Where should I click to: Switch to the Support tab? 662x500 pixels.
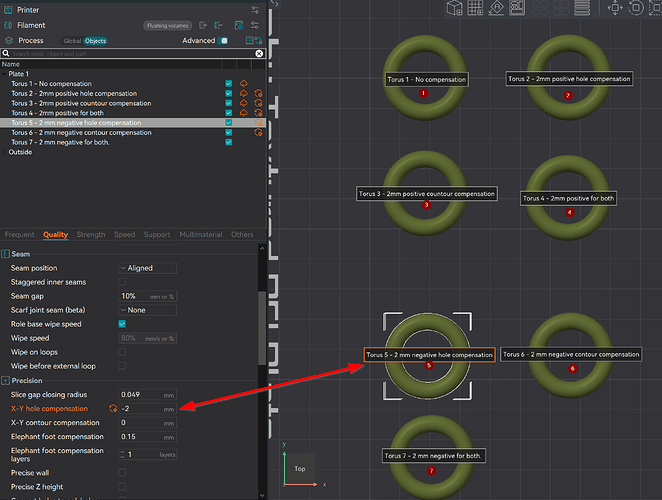coord(157,234)
